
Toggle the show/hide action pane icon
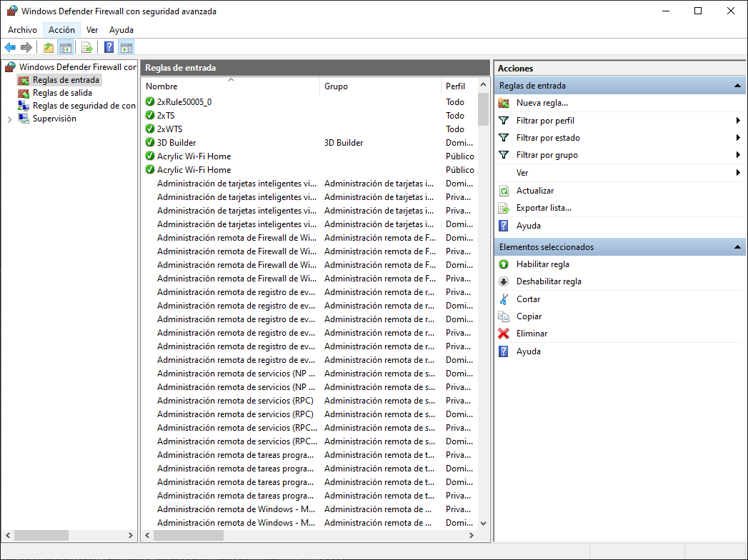point(126,47)
